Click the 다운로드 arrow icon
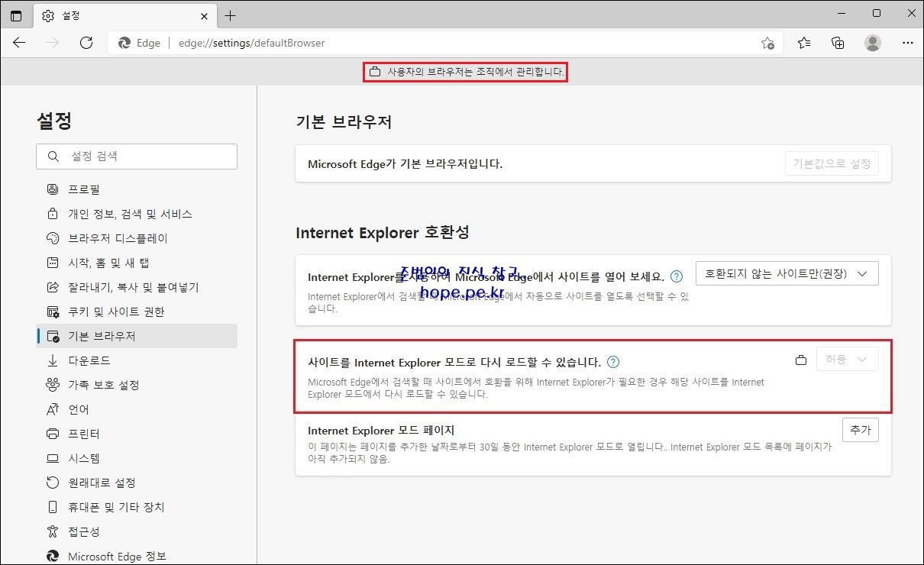Viewport: 924px width, 565px height. (x=53, y=360)
